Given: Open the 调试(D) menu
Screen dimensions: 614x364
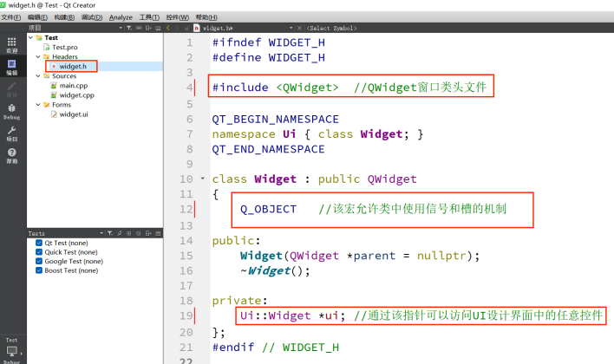Looking at the screenshot, I should (92, 17).
